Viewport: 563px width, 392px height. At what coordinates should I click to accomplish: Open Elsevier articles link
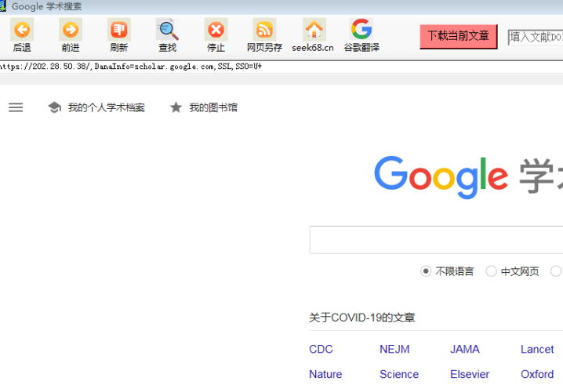tap(470, 374)
